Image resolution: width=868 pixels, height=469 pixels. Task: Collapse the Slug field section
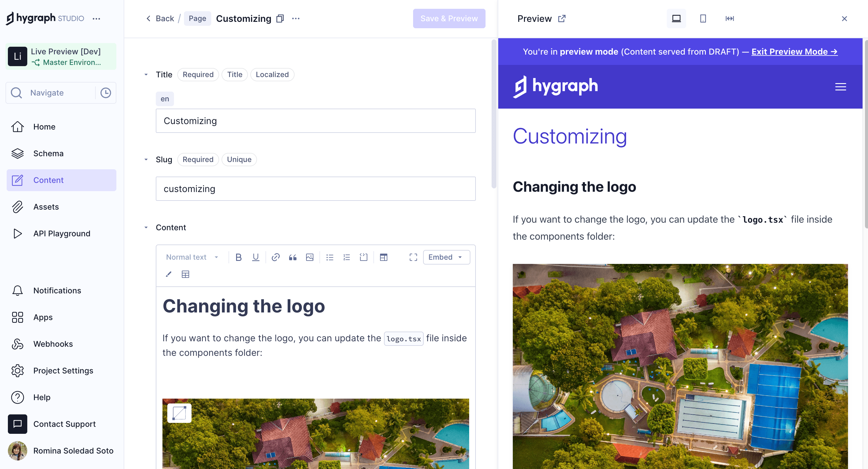(146, 160)
